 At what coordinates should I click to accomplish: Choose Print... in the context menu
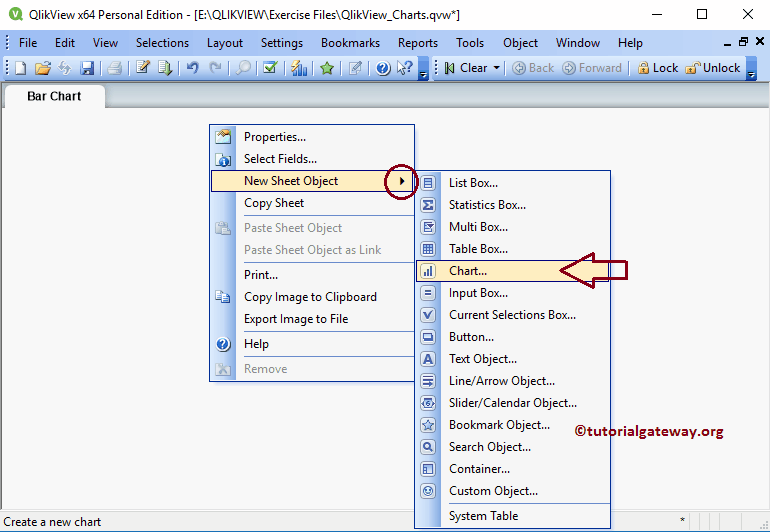click(312, 275)
